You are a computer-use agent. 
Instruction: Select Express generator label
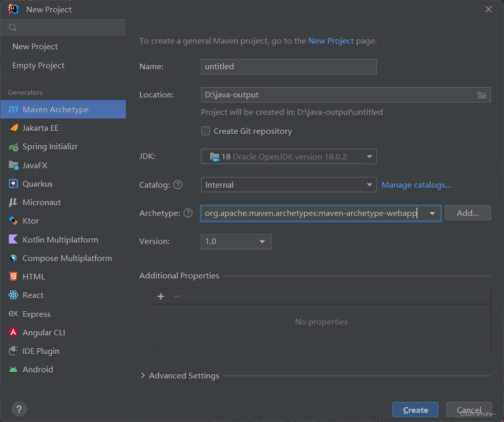point(37,314)
